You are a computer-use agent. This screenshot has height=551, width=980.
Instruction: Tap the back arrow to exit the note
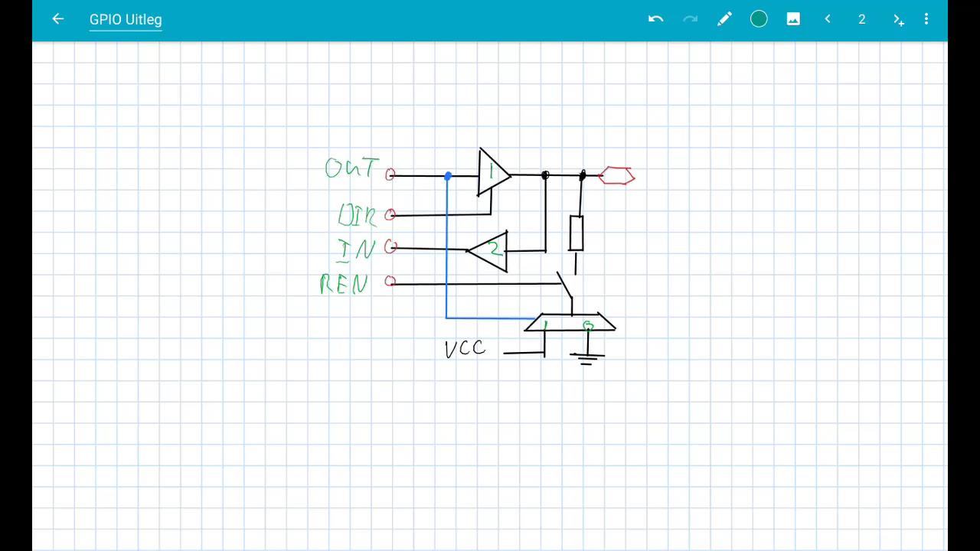(x=57, y=19)
